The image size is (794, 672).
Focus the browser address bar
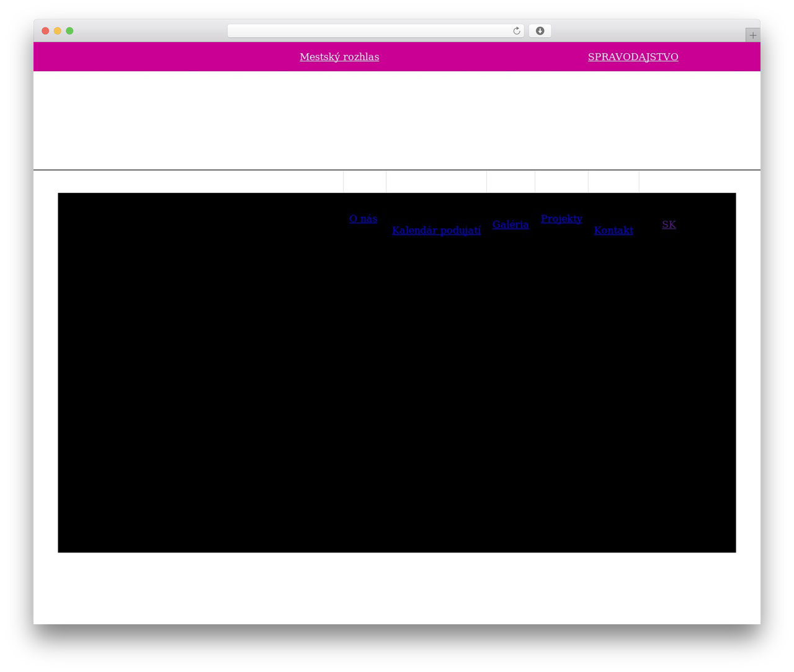tap(376, 31)
